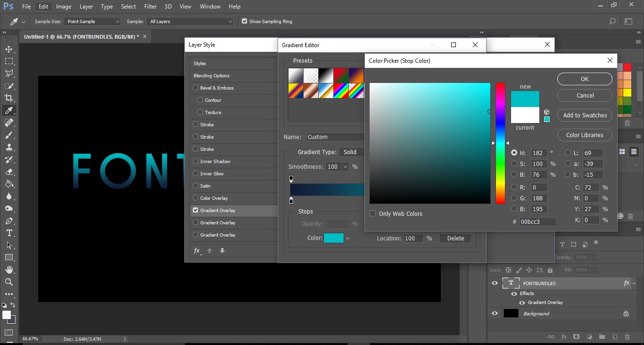The image size is (644, 345).
Task: Enable the Bevel & Emboss checkbox
Action: coord(196,88)
